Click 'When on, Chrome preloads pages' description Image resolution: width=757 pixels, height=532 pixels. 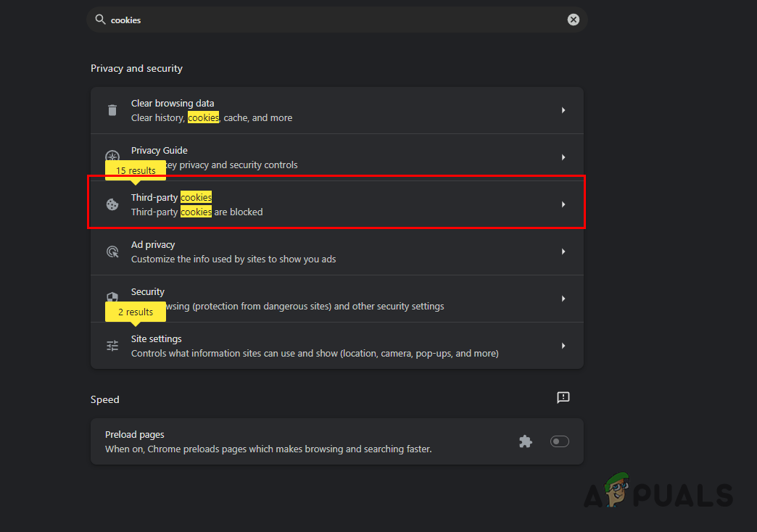(268, 449)
